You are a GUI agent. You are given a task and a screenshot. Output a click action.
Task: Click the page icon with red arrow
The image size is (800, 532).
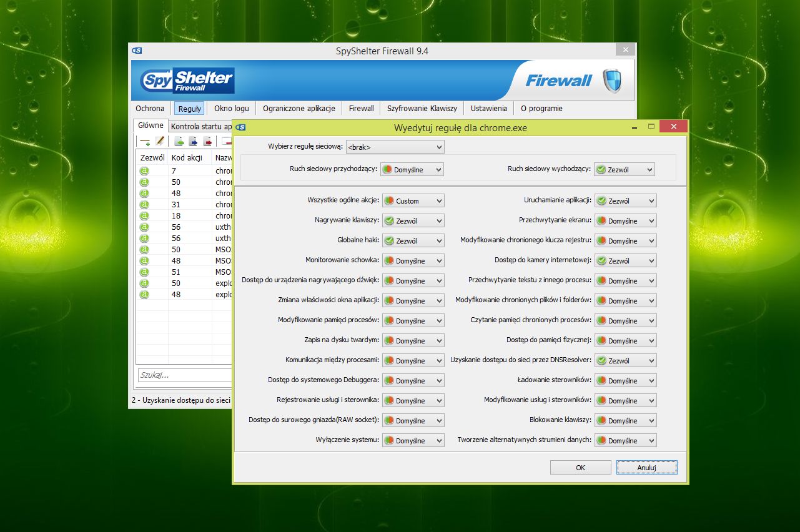[x=207, y=142]
